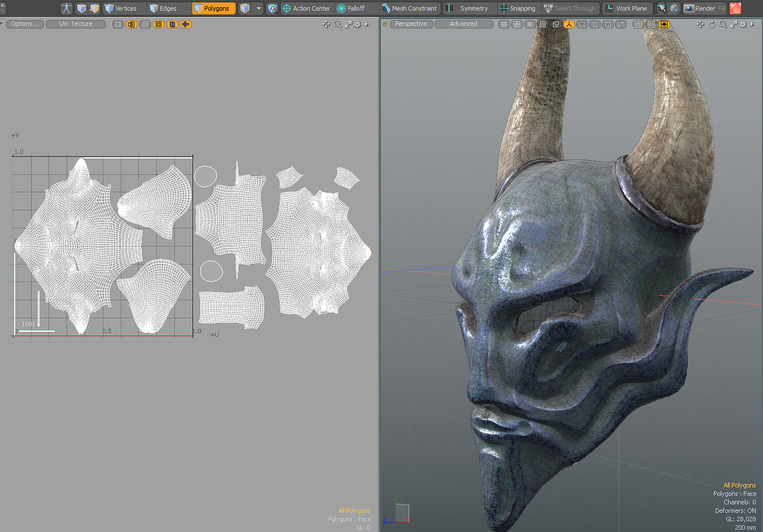Toggle the orange open-book shaped UV icon
Screen dimensions: 763x532
[172, 24]
